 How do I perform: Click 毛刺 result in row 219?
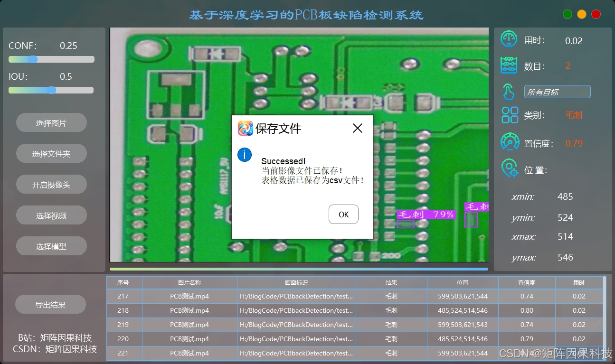[391, 325]
